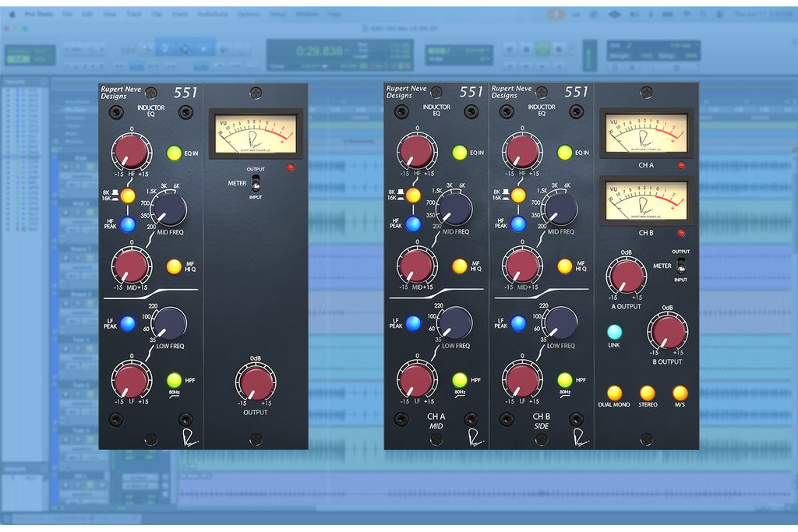Click the LOW FREQ knob on CH B
This screenshot has width=798, height=532.
560,323
